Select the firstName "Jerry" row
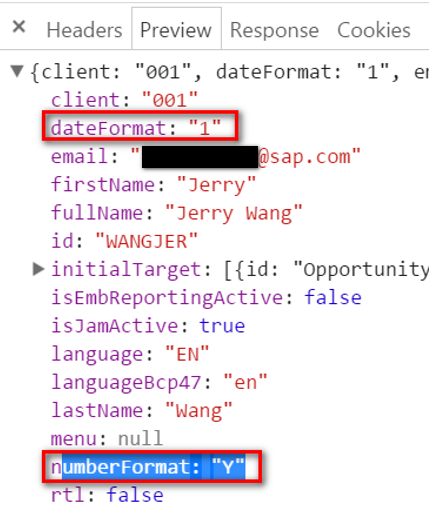The width and height of the screenshot is (435, 517). pos(153,184)
